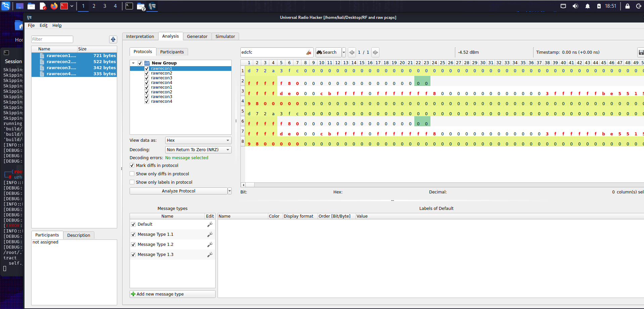Open Analyze Protocol options dropdown arrow
The width and height of the screenshot is (644, 309).
(x=230, y=191)
